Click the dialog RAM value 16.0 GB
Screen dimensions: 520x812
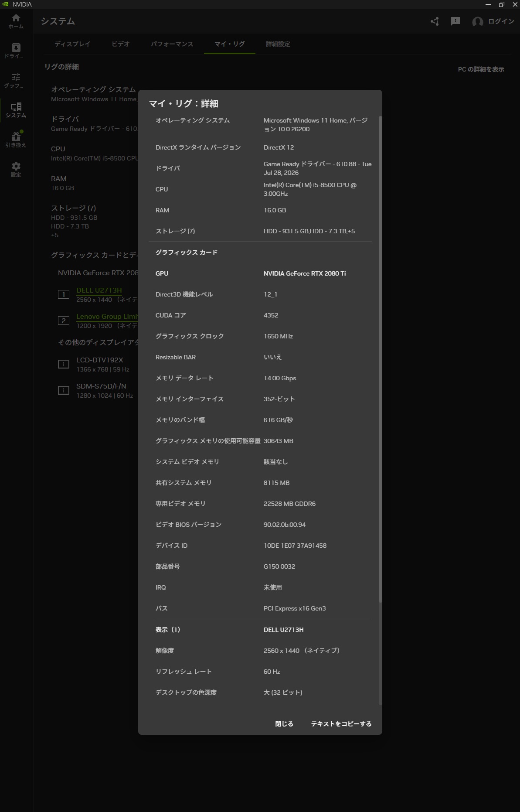[x=275, y=210]
